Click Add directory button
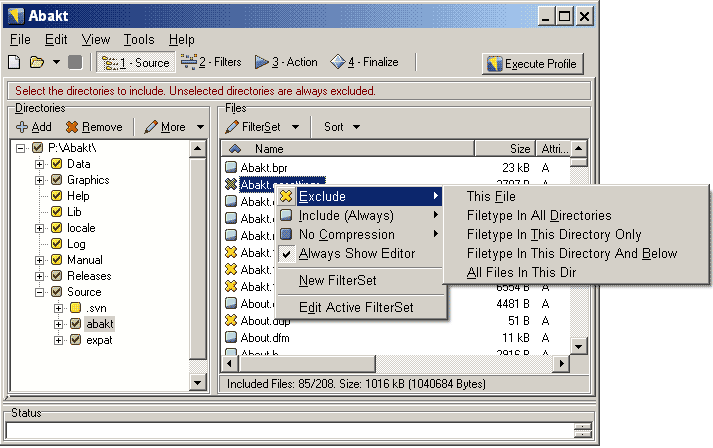Viewport: 713px width, 448px height. point(34,127)
